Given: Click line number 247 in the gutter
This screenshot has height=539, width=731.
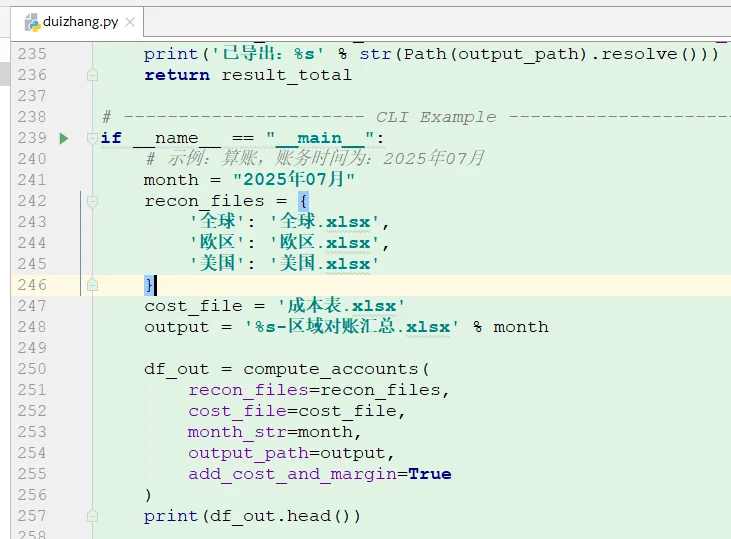Looking at the screenshot, I should (32, 306).
